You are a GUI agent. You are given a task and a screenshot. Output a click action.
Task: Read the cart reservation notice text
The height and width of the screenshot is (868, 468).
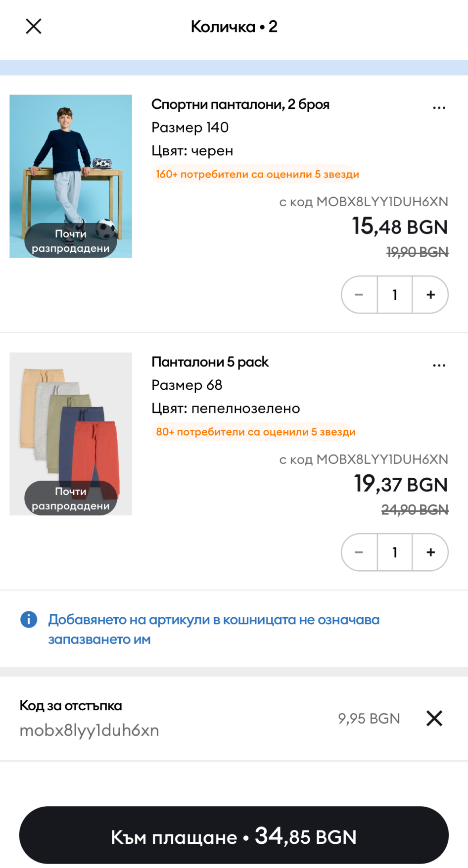pyautogui.click(x=214, y=629)
